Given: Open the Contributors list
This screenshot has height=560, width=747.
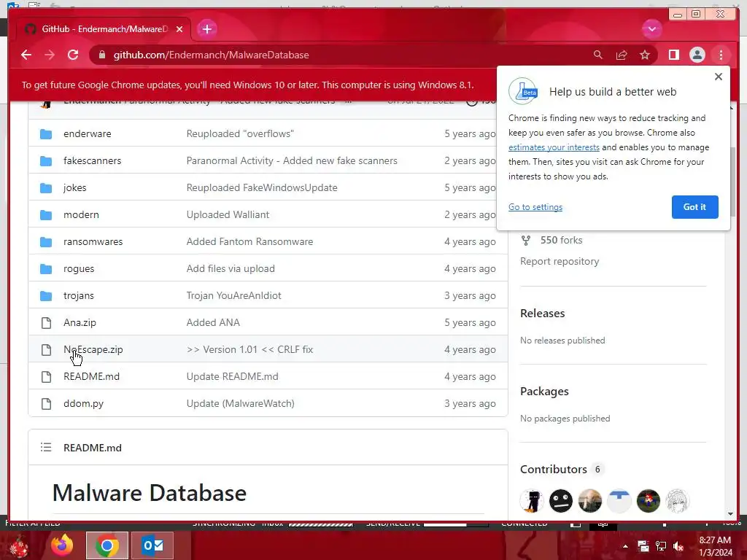Looking at the screenshot, I should [553, 469].
